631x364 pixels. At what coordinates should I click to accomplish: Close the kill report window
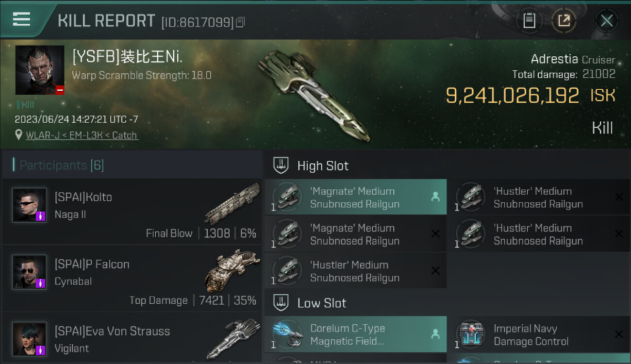[607, 20]
